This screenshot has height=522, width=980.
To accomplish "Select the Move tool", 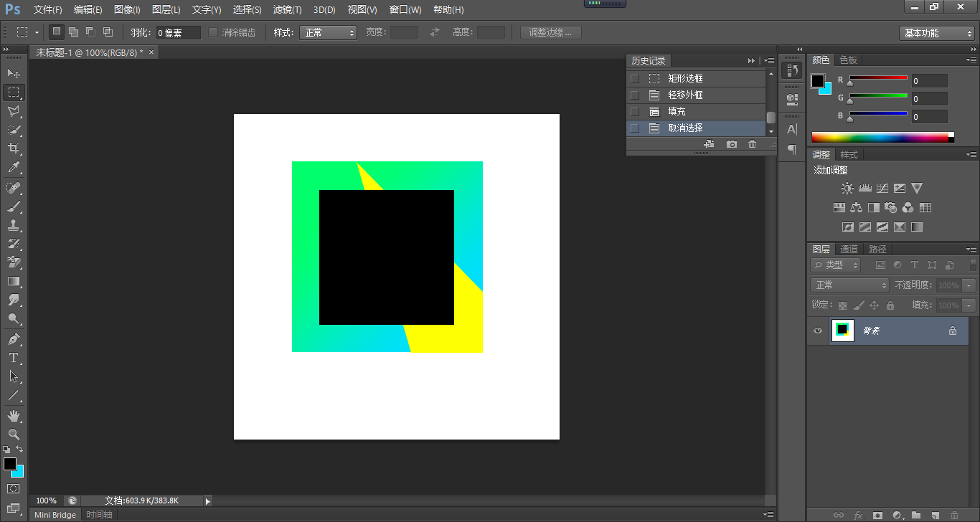I will coord(14,73).
